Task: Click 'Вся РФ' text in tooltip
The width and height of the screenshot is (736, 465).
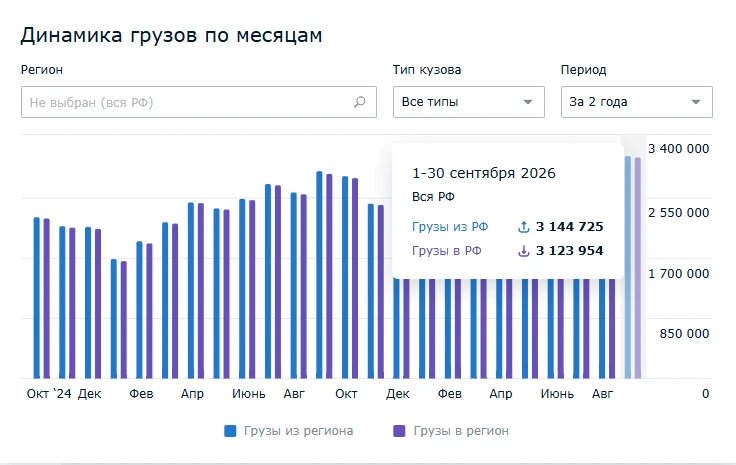Action: pos(433,197)
